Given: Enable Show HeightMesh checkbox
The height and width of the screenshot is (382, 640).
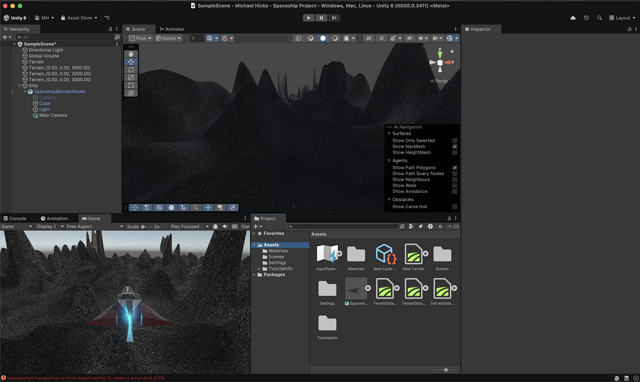Looking at the screenshot, I should [454, 153].
